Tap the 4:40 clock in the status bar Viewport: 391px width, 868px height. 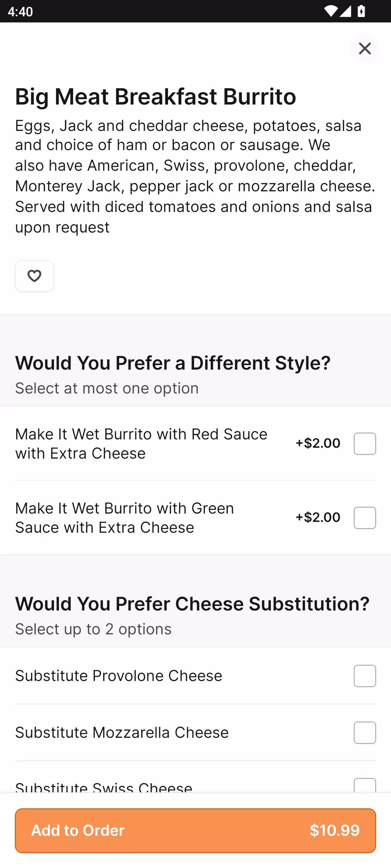point(20,12)
